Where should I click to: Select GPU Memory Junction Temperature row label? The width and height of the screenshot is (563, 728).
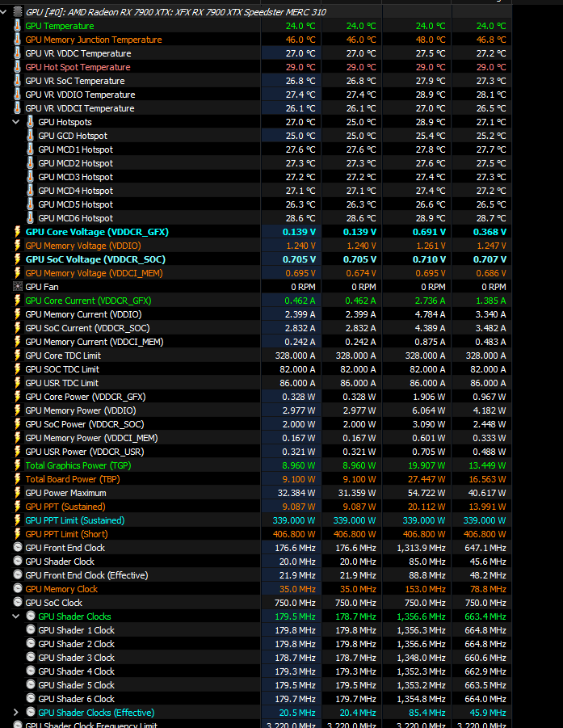pos(93,40)
